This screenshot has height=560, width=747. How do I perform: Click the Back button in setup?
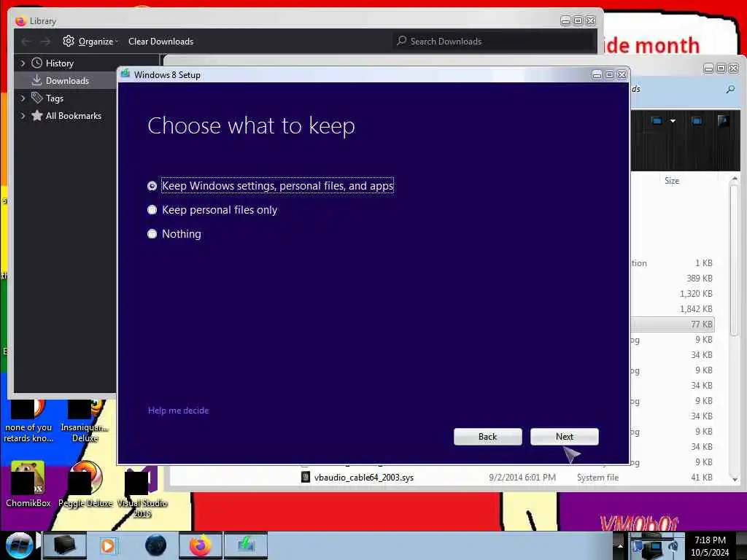(487, 437)
